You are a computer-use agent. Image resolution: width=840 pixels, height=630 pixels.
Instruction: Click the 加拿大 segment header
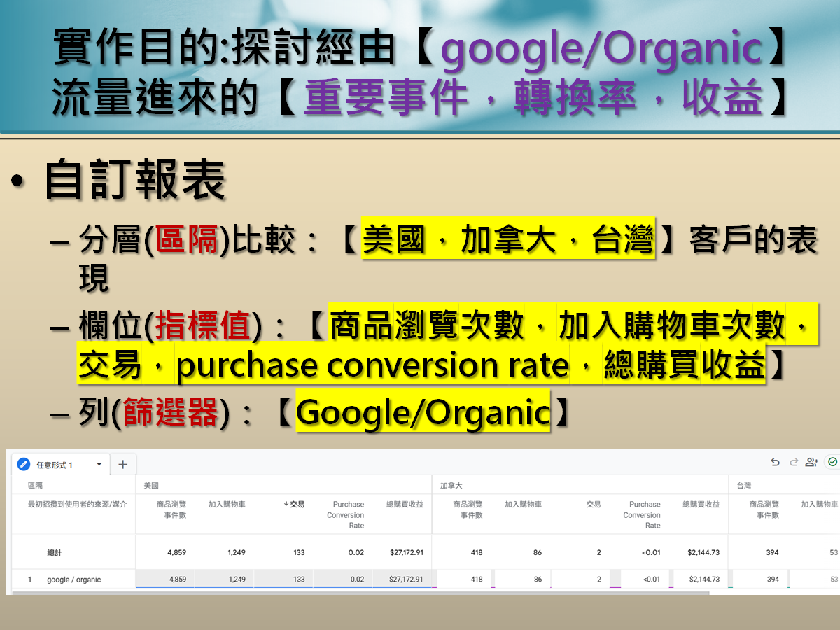tap(451, 485)
